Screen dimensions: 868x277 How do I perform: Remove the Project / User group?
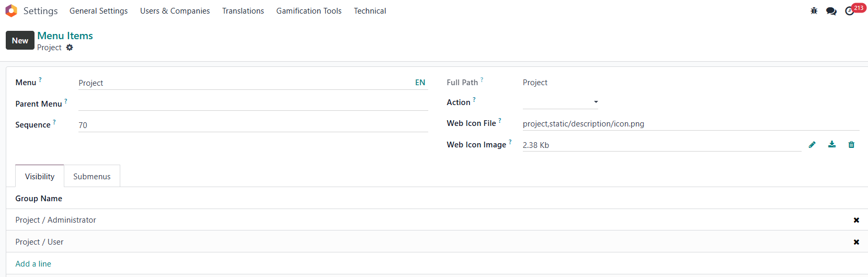856,242
